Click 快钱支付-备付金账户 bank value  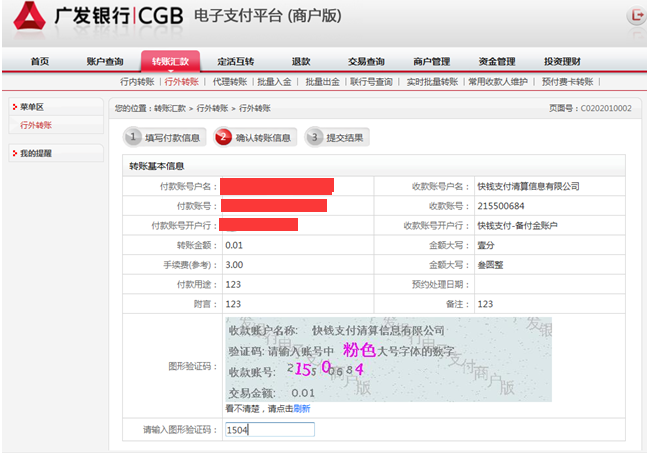tap(517, 226)
